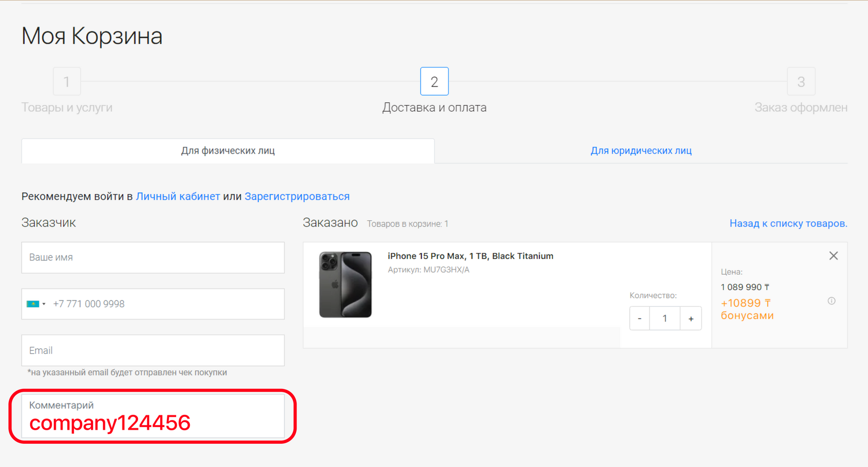The image size is (868, 467).
Task: Click the Комментарий text field
Action: [x=153, y=416]
